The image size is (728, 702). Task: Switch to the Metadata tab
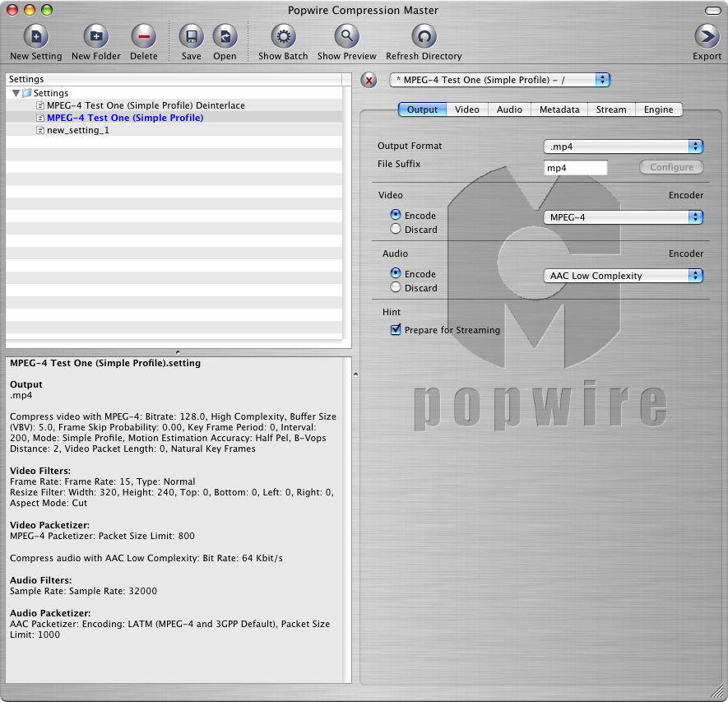click(559, 109)
